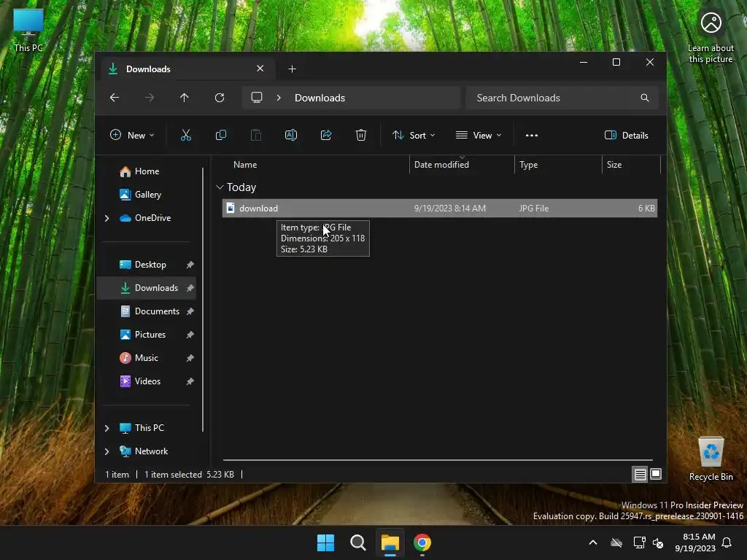The height and width of the screenshot is (560, 747).
Task: Open a new tab with the plus button
Action: pyautogui.click(x=292, y=69)
